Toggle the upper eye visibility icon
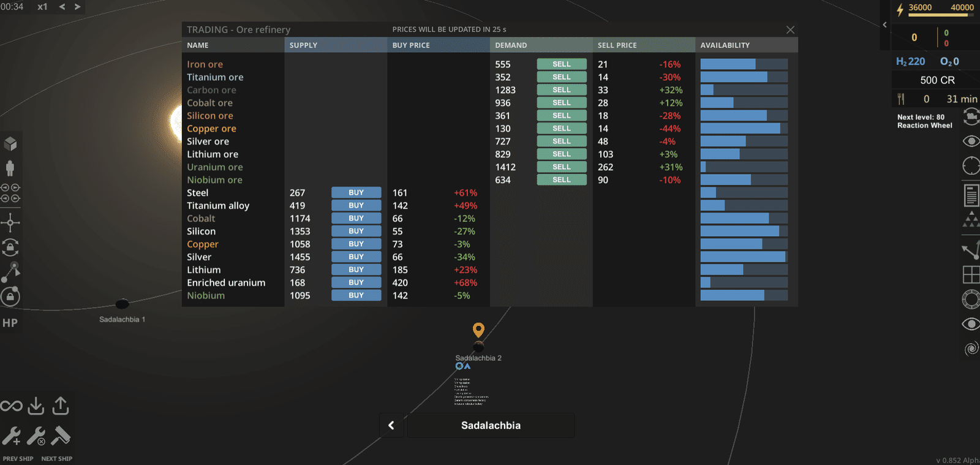Image resolution: width=980 pixels, height=465 pixels. 971,141
